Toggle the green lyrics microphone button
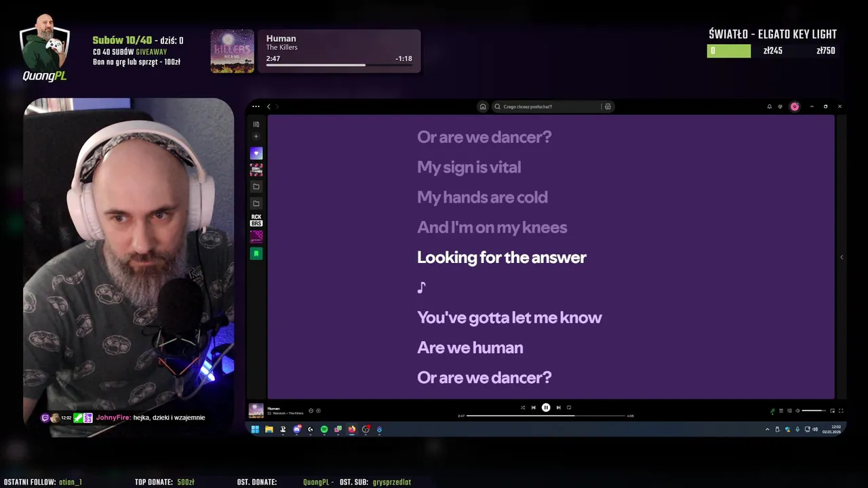 click(772, 411)
